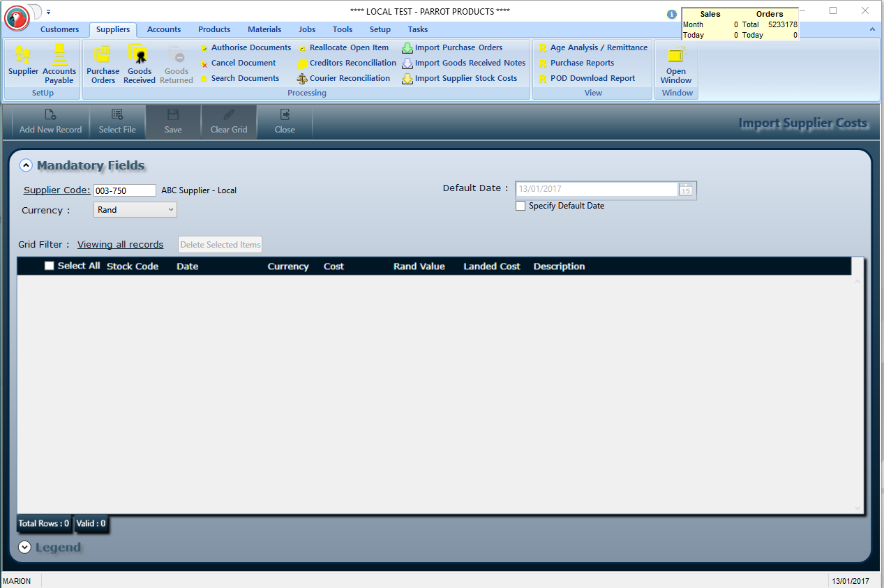Click the Valid count status label
Image resolution: width=884 pixels, height=588 pixels.
[x=91, y=523]
